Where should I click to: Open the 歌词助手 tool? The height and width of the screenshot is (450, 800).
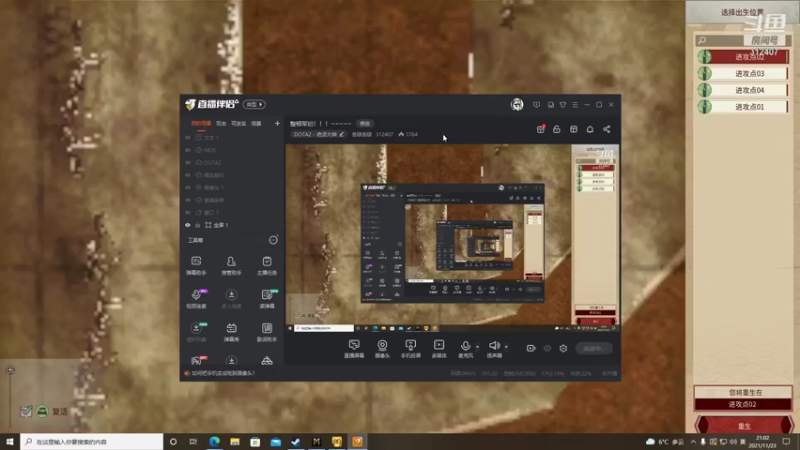click(266, 332)
